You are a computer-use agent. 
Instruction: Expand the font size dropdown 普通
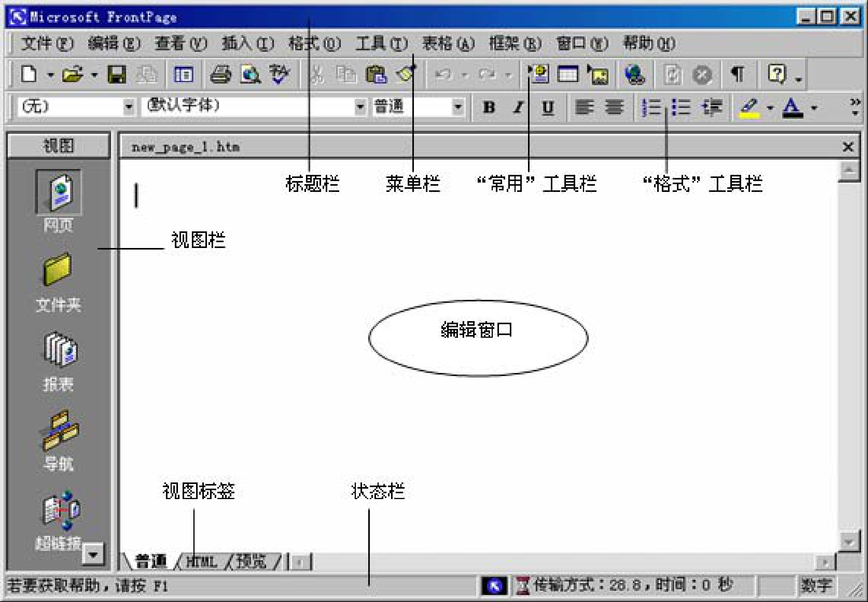458,106
